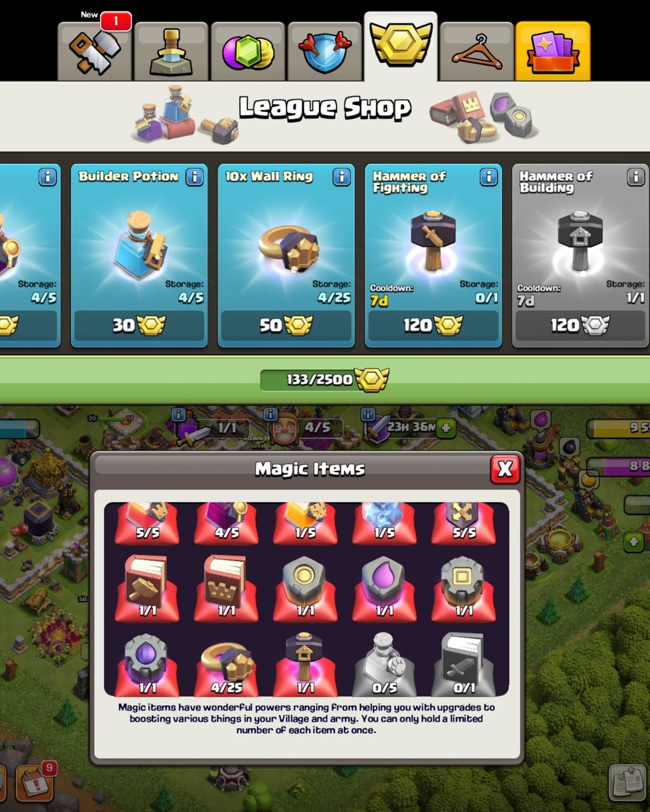
Task: Switch to the potion statue shop tab
Action: (171, 51)
